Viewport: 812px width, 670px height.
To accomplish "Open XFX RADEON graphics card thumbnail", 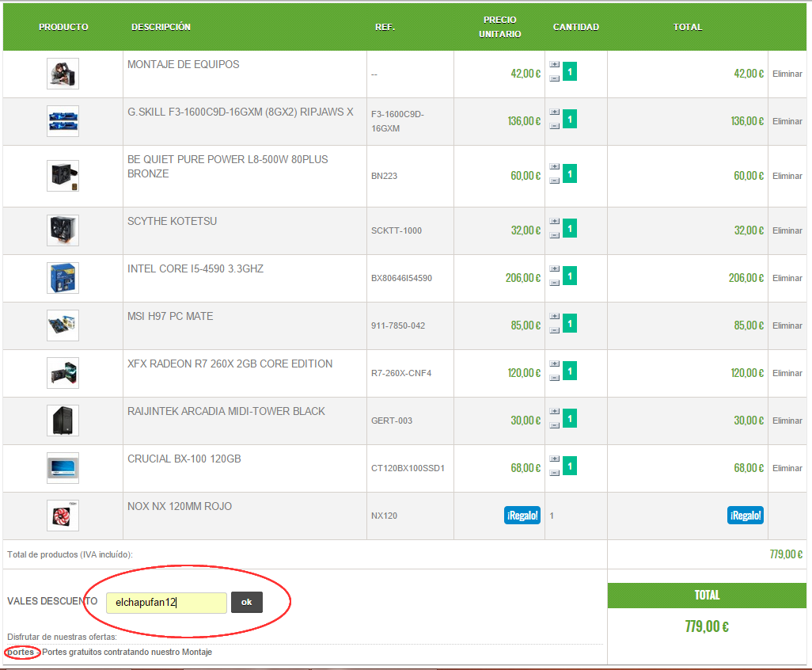I will 63,373.
